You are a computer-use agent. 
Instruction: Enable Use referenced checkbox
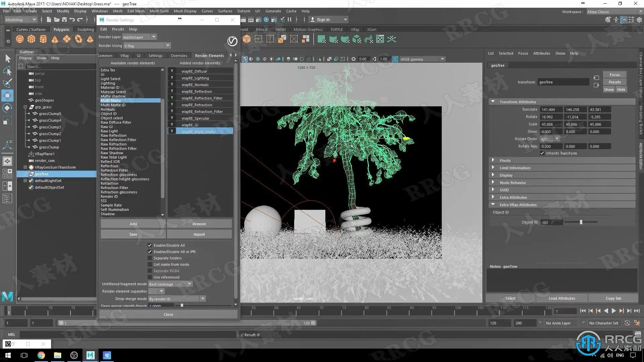pyautogui.click(x=150, y=277)
